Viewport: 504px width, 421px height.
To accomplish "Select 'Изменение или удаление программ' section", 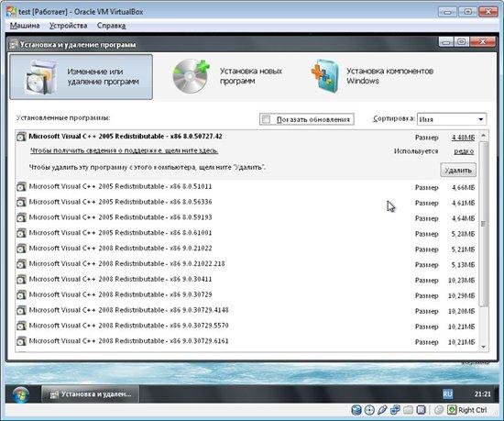I will [81, 77].
